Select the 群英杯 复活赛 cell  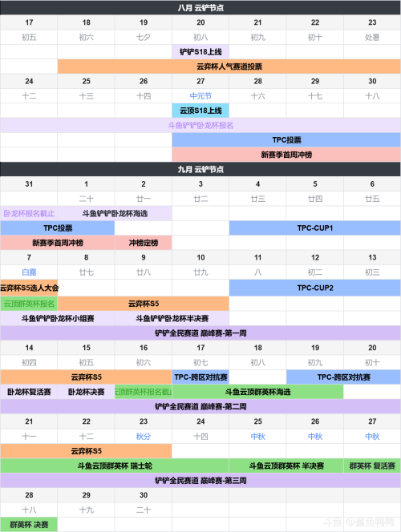[372, 465]
